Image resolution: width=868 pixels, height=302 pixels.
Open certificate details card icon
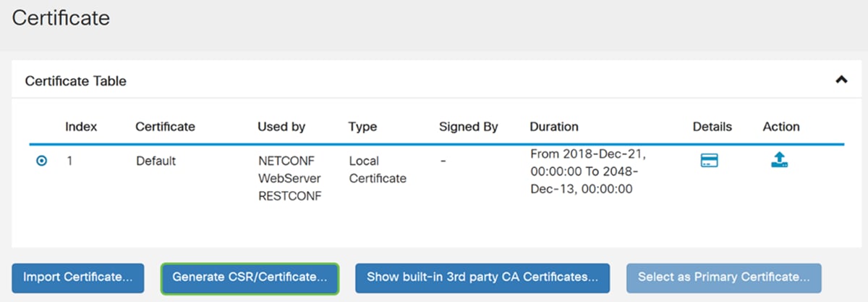click(709, 161)
